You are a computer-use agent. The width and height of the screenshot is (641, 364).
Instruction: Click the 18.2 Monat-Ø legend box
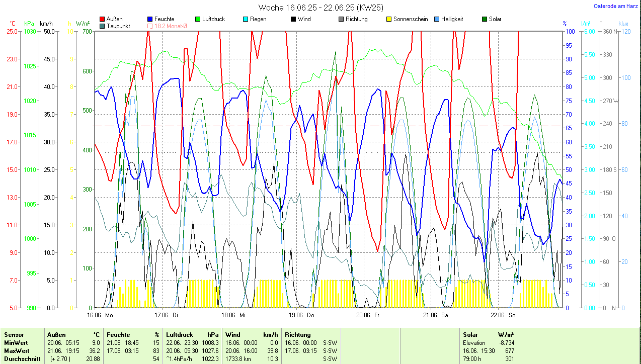[x=150, y=26]
